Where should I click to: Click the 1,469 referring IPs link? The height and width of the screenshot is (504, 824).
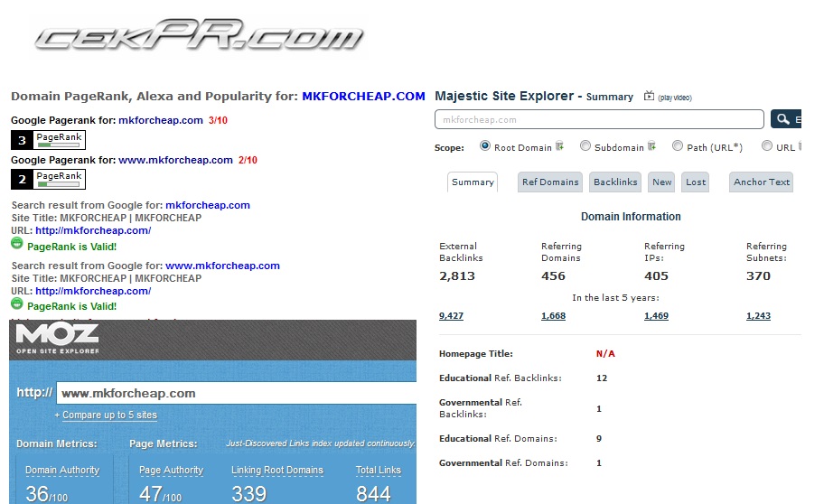pos(656,316)
